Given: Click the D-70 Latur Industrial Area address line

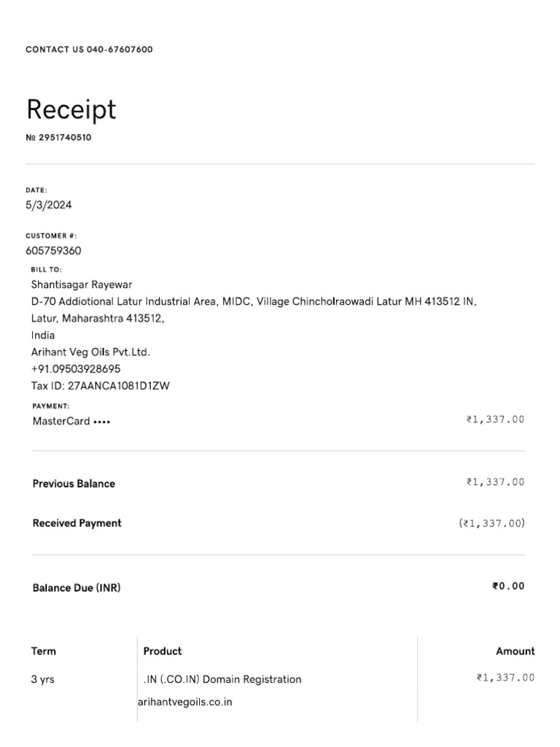Looking at the screenshot, I should click(x=254, y=301).
